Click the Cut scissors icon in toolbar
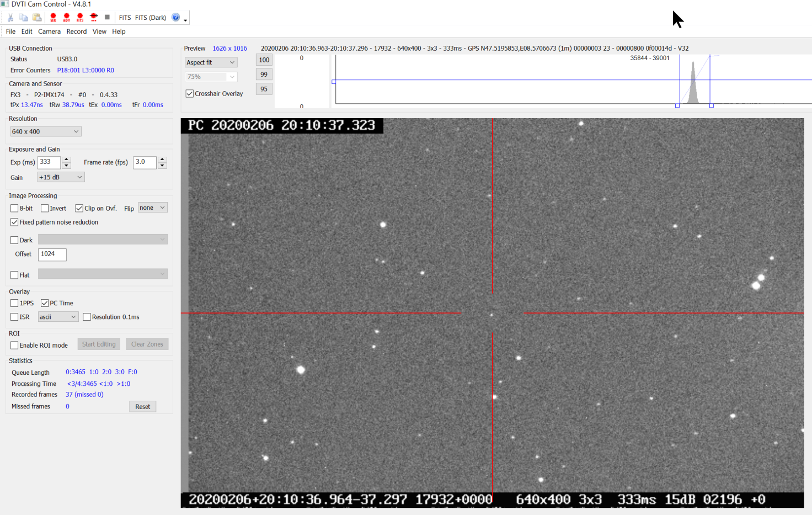The width and height of the screenshot is (812, 515). coord(10,18)
